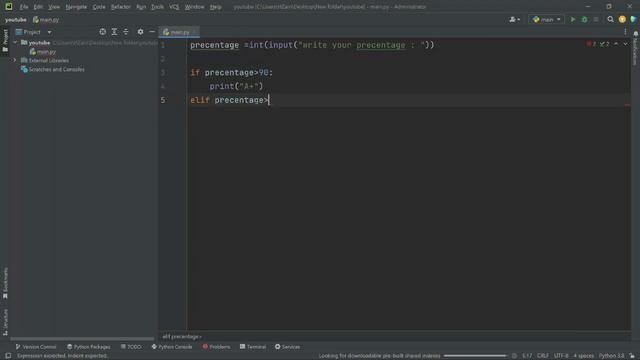Image resolution: width=640 pixels, height=360 pixels.
Task: Expand the External Libraries node
Action: click(x=15, y=60)
